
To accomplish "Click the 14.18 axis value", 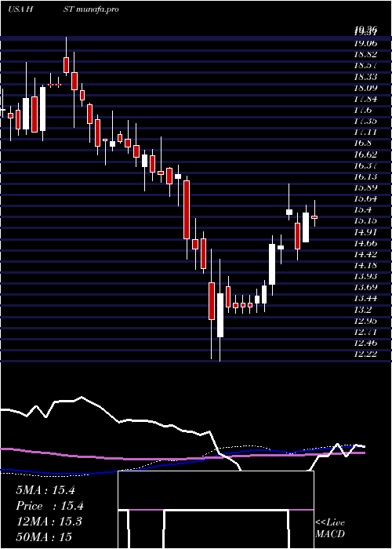I will 365,265.
